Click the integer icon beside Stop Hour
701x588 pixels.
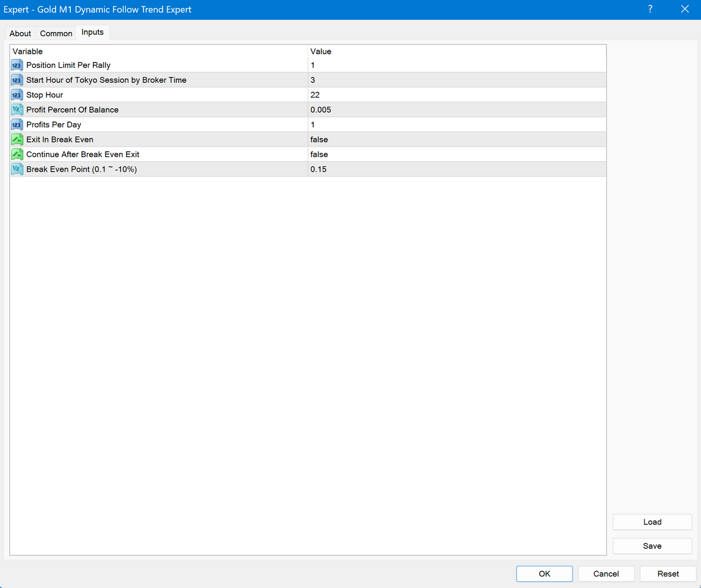point(17,95)
